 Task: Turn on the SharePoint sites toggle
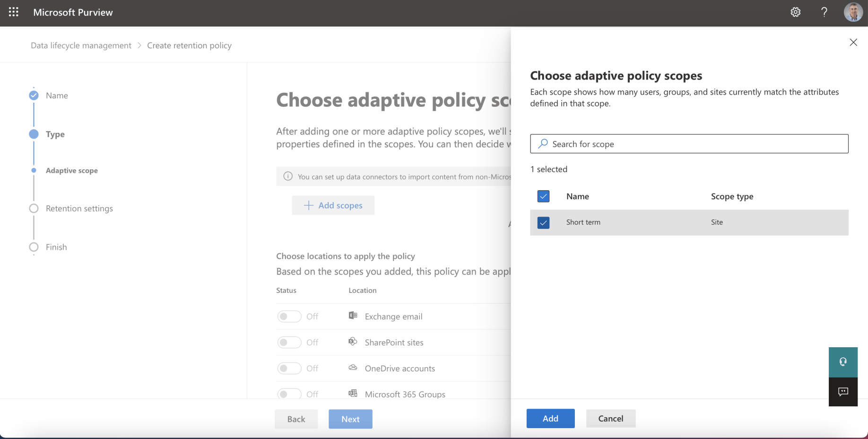pos(289,342)
